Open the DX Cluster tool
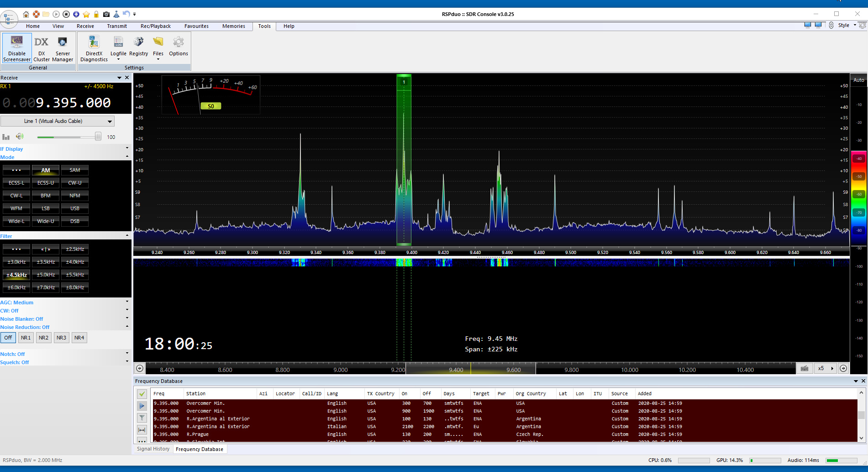The width and height of the screenshot is (868, 472). [x=42, y=42]
